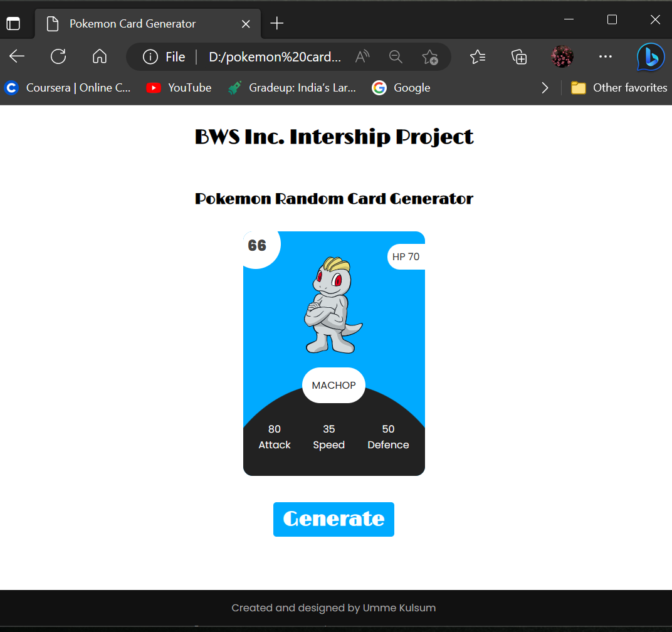The image size is (672, 632).
Task: Open a new tab with plus
Action: click(x=277, y=23)
